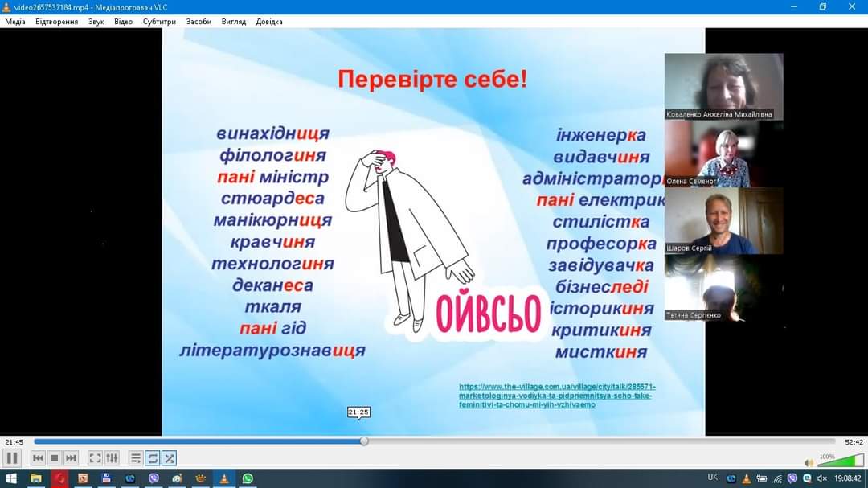Check the battery status tray icon
This screenshot has height=488, width=868.
click(762, 478)
